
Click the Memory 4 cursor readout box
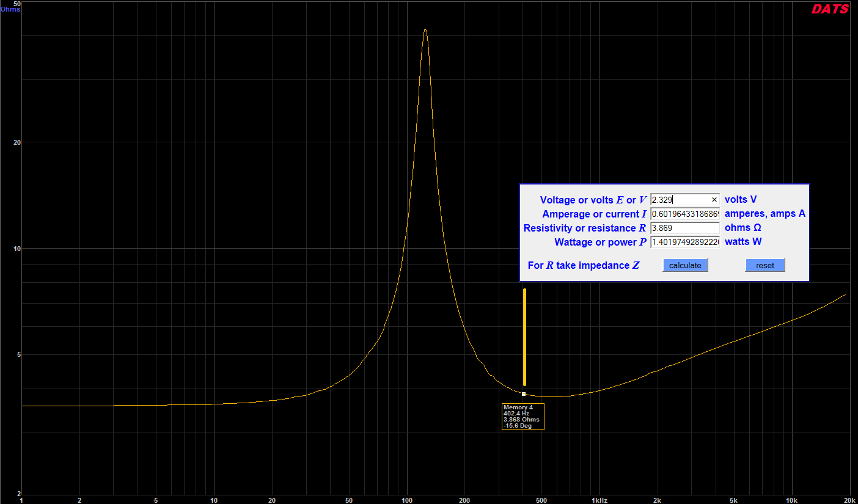pyautogui.click(x=522, y=417)
